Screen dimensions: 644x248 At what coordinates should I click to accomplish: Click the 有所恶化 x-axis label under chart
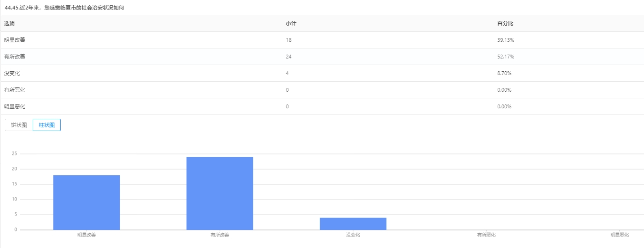tap(486, 235)
